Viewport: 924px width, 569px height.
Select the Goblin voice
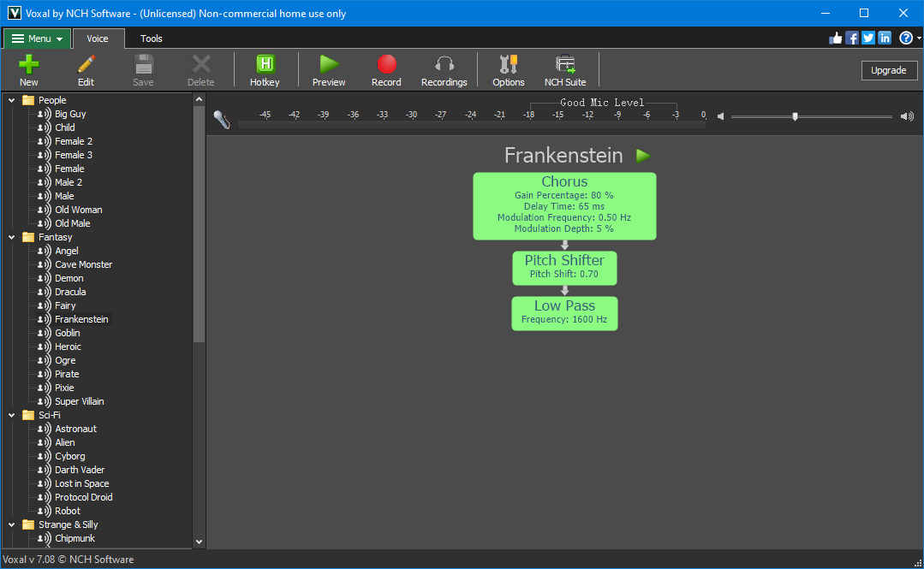pyautogui.click(x=67, y=334)
